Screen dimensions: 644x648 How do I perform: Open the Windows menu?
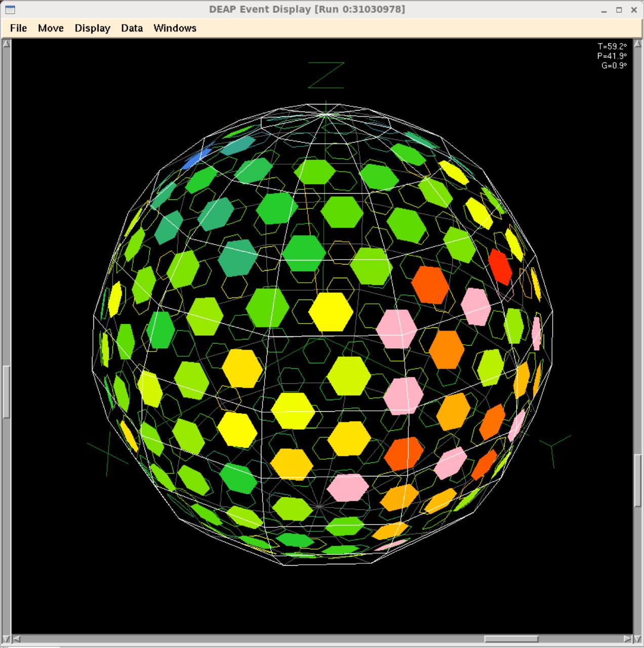175,28
